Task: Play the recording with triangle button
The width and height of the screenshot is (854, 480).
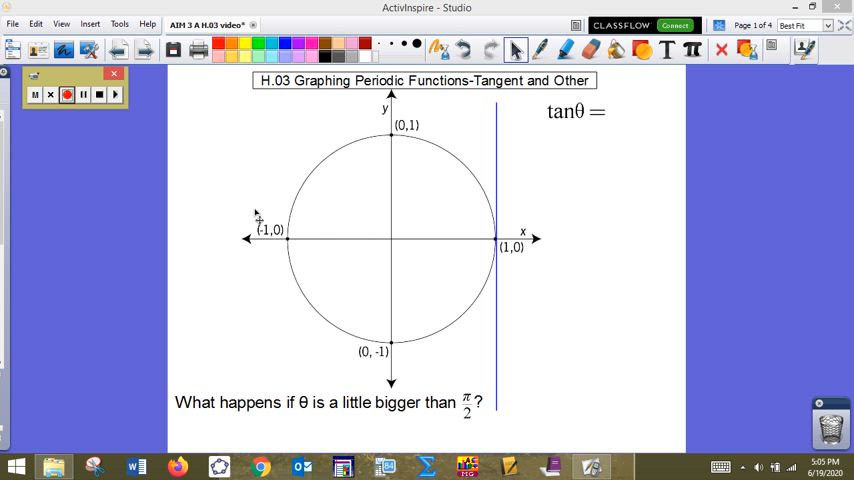Action: [115, 95]
